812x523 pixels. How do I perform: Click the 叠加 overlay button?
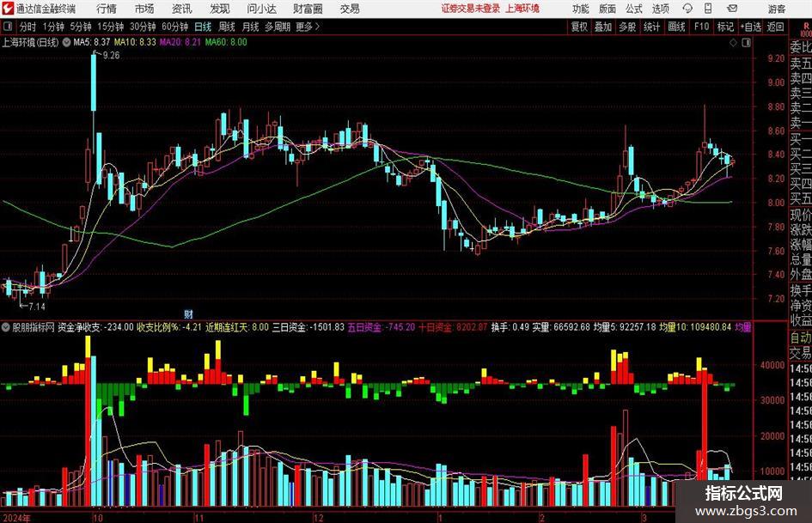pos(603,27)
